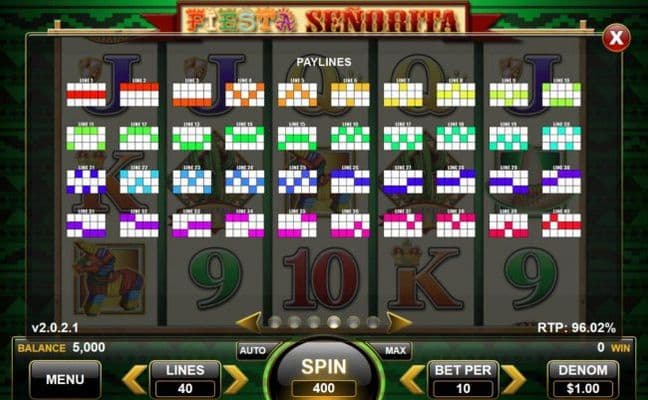The image size is (648, 400).
Task: Select the fourth highlighted page dot
Action: 334,322
